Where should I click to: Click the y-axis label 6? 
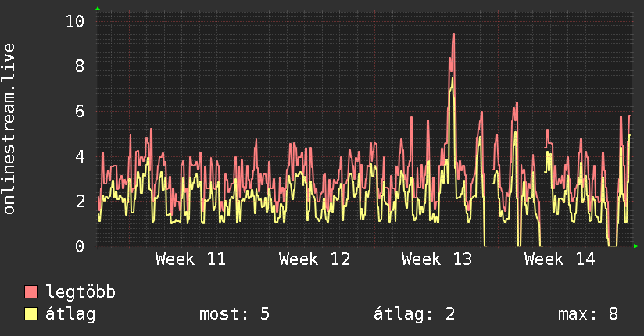point(80,111)
